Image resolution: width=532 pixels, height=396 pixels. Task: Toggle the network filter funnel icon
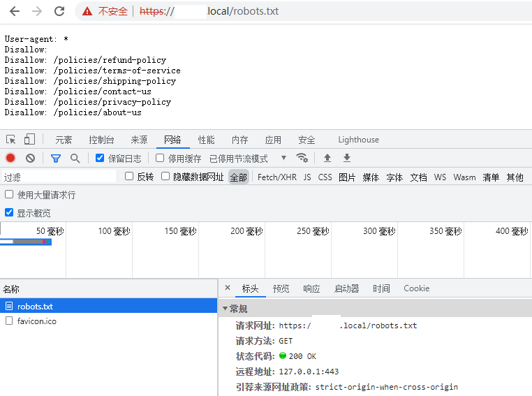coord(56,159)
